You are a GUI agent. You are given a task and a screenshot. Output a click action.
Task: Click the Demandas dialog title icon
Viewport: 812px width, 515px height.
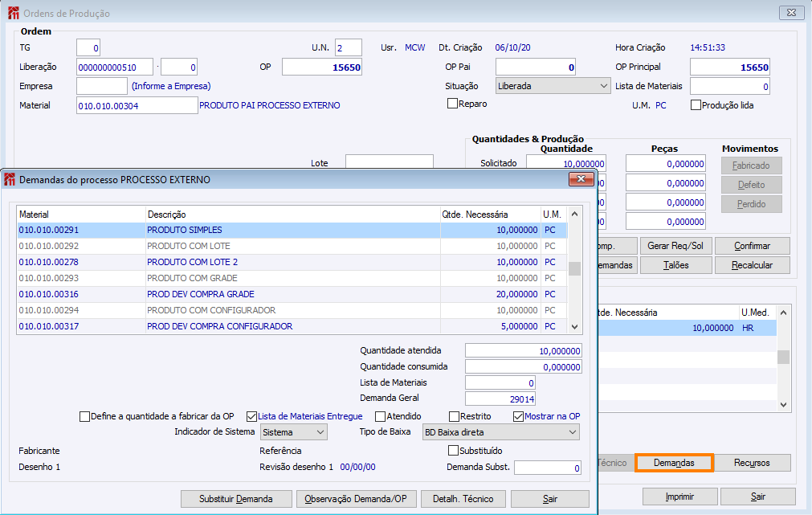pyautogui.click(x=9, y=180)
